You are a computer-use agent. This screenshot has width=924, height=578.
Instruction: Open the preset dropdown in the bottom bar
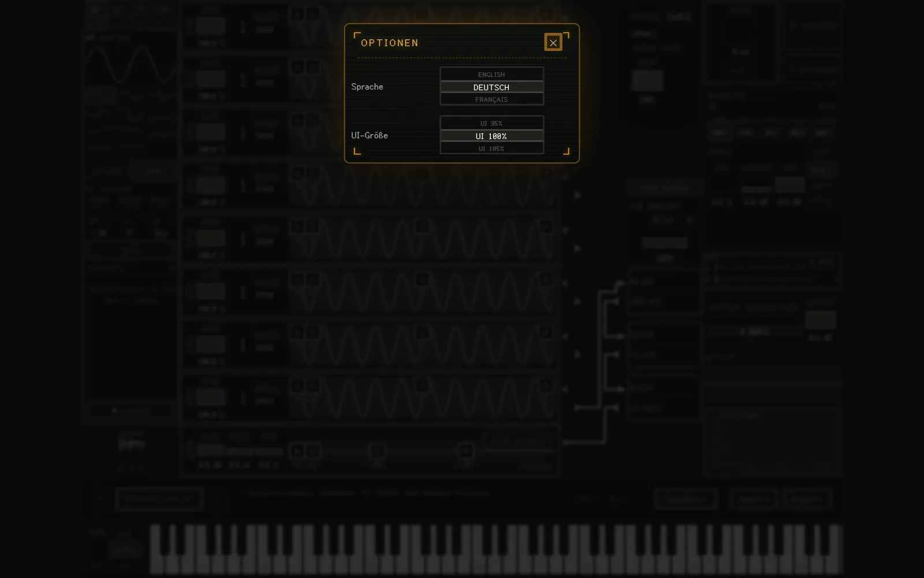[159, 499]
